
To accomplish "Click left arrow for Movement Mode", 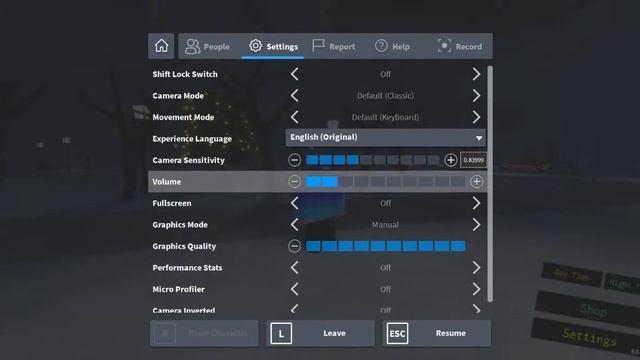I will [295, 117].
